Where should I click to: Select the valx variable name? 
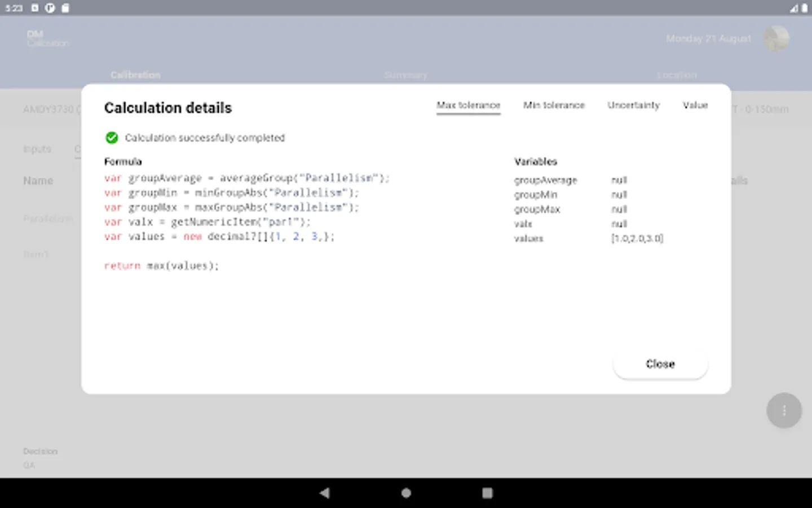(x=523, y=224)
